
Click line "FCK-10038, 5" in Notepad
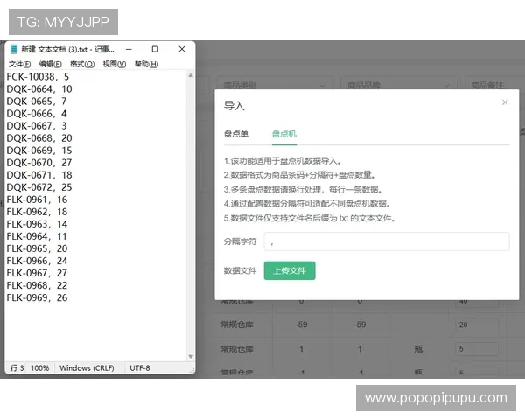coord(38,77)
